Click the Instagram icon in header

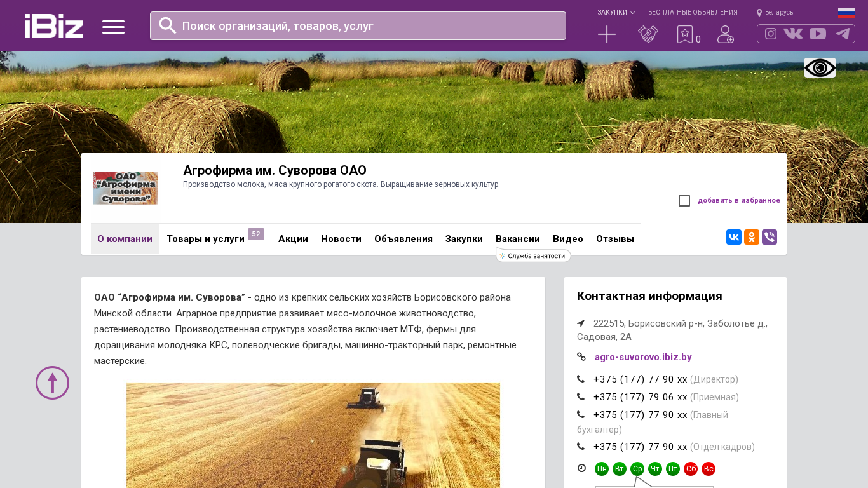point(771,34)
